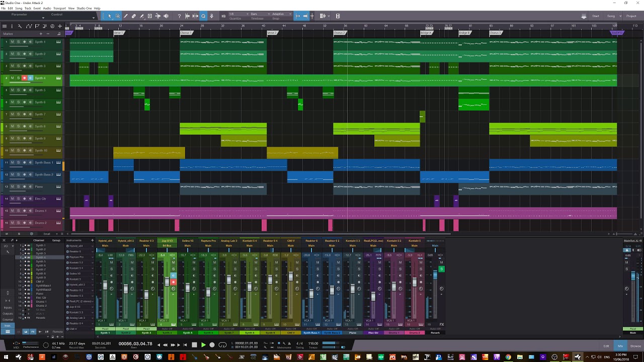Open the inspector i icon
The width and height of the screenshot is (644, 362).
coord(13,26)
